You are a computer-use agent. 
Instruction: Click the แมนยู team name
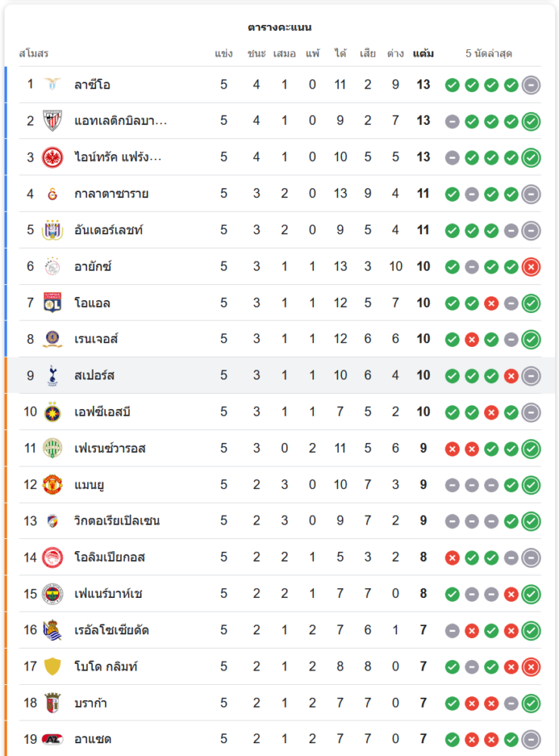click(x=89, y=484)
